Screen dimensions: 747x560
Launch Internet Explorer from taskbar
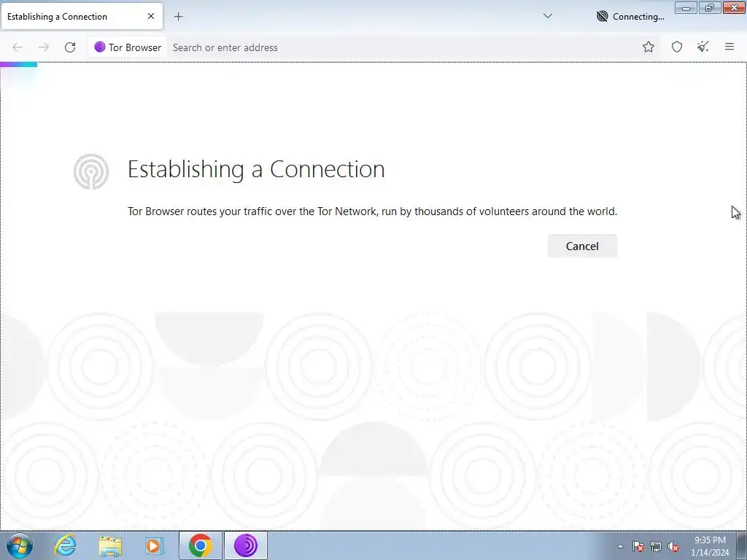pyautogui.click(x=65, y=545)
